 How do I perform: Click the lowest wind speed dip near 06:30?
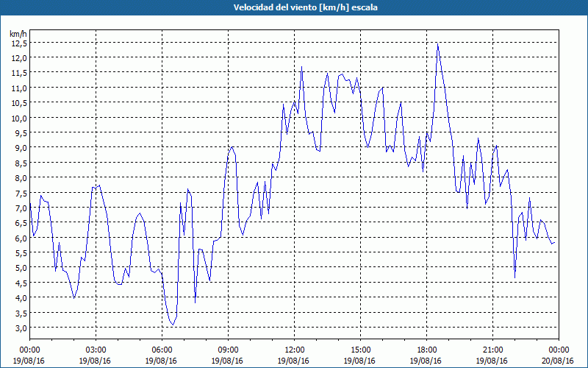pos(173,325)
